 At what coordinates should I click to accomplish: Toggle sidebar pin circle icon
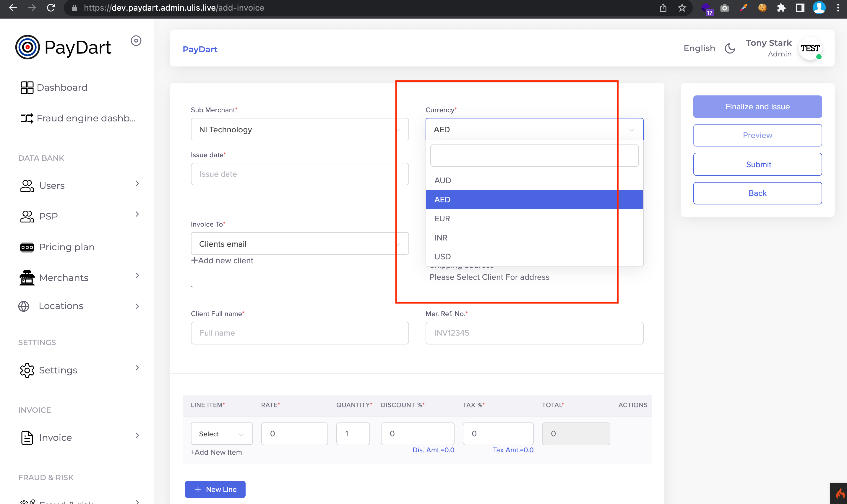click(x=136, y=41)
